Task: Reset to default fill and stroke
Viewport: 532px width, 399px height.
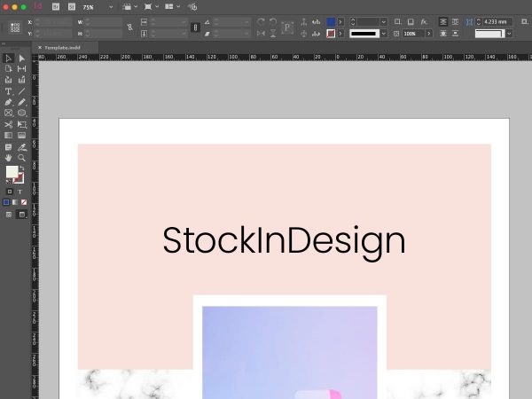Action: [x=9, y=182]
